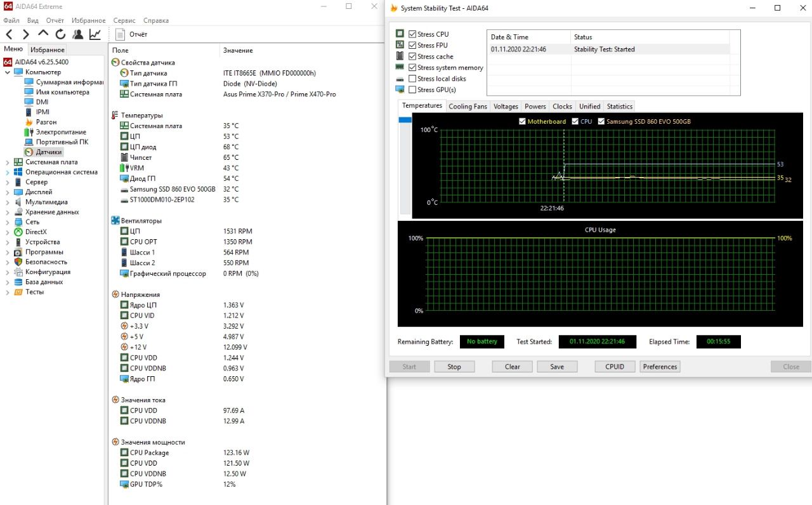The height and width of the screenshot is (505, 812).
Task: Open the DMI tree item
Action: click(x=42, y=102)
